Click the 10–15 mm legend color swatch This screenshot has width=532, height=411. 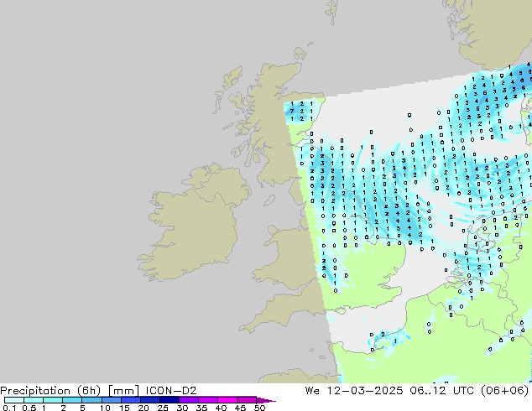[111, 400]
